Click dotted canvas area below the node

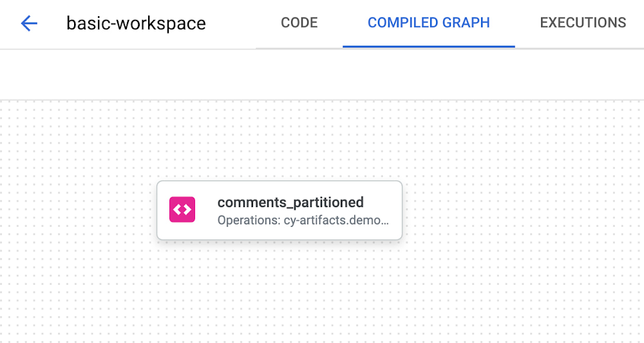point(279,290)
